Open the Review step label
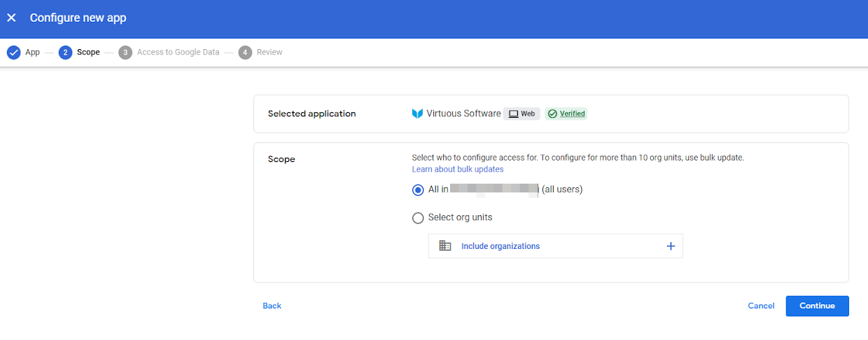The height and width of the screenshot is (340, 868). [x=269, y=53]
